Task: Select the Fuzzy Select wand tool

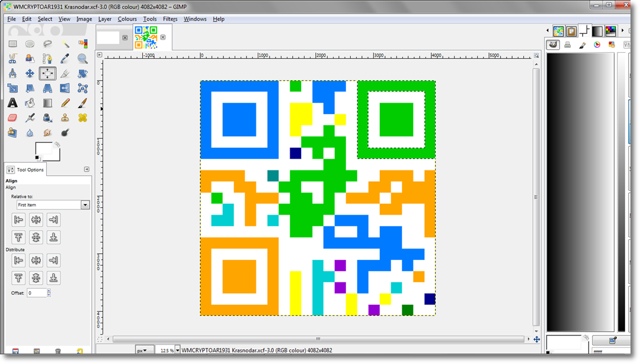Action: [65, 44]
